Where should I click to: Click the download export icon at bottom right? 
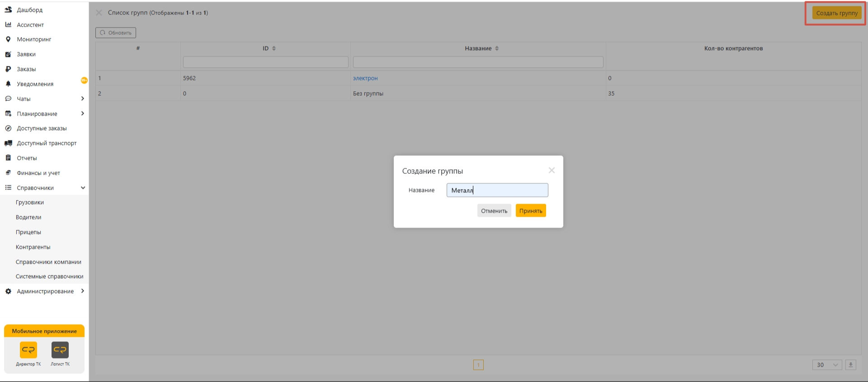(x=850, y=365)
